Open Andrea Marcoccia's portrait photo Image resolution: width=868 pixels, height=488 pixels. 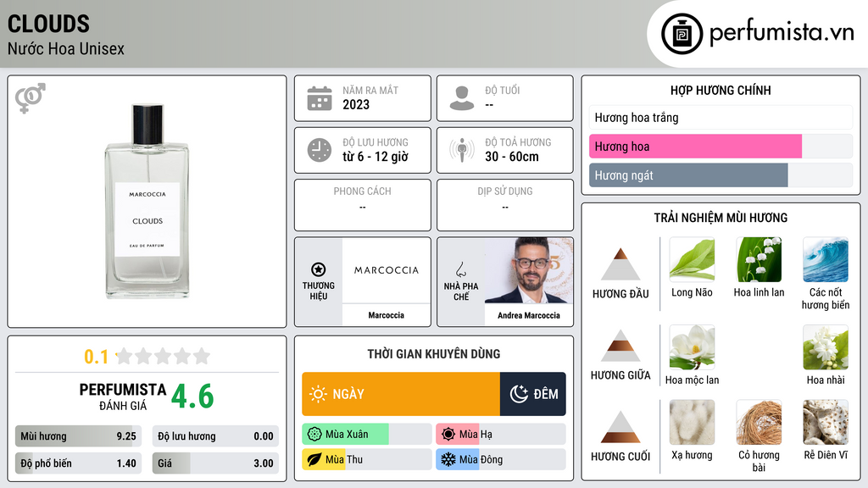(x=529, y=270)
